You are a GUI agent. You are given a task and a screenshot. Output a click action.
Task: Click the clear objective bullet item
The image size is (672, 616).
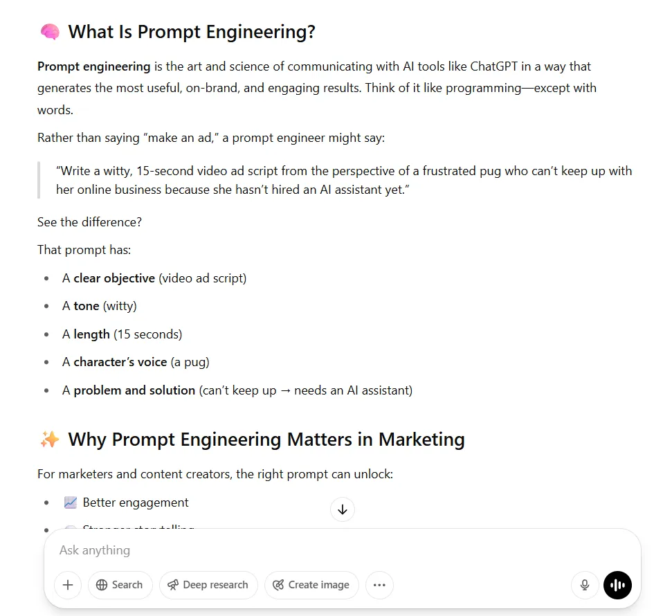coord(154,278)
